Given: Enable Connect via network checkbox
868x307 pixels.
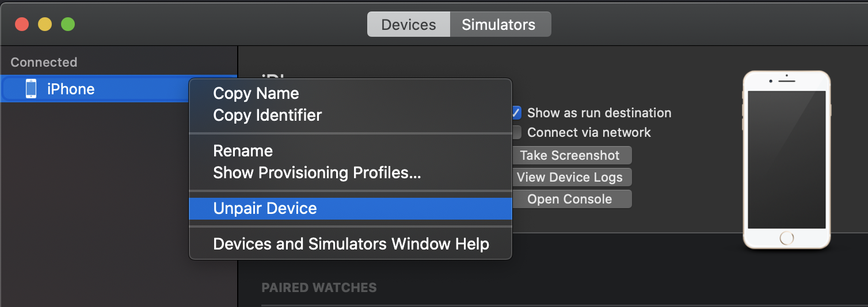Looking at the screenshot, I should click(x=516, y=132).
